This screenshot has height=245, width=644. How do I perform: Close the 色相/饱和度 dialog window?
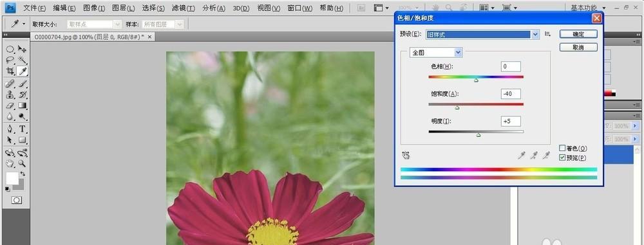(x=597, y=18)
